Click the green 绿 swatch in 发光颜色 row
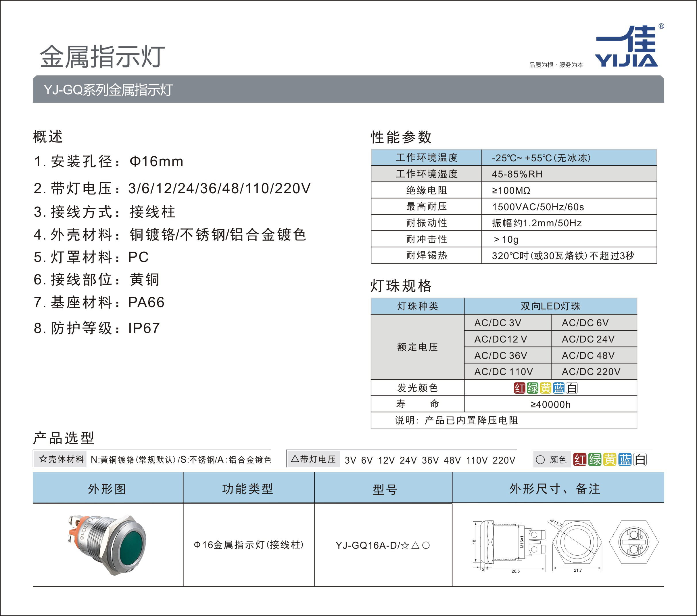This screenshot has height=616, width=697. 533,388
